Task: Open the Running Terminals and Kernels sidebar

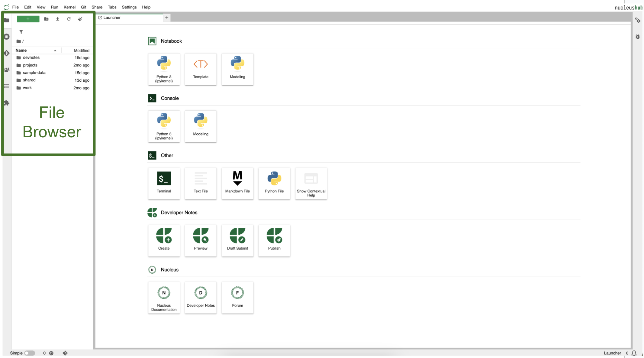Action: pyautogui.click(x=7, y=37)
